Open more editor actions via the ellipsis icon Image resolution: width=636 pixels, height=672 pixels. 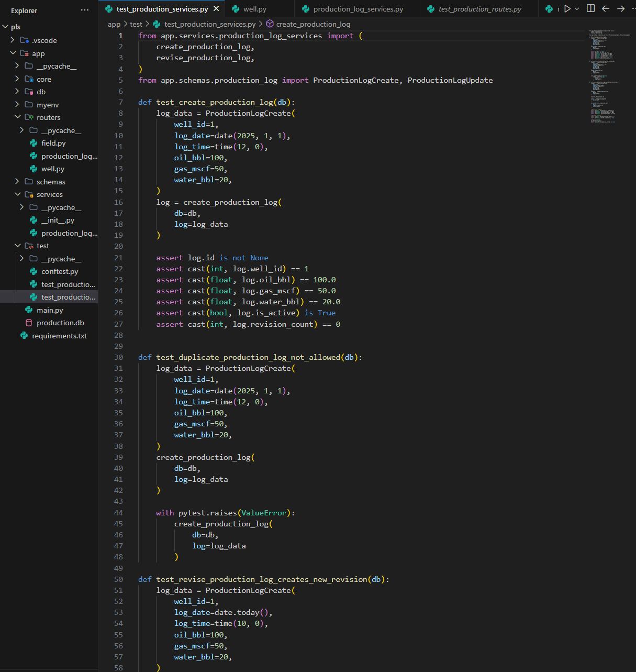(633, 8)
